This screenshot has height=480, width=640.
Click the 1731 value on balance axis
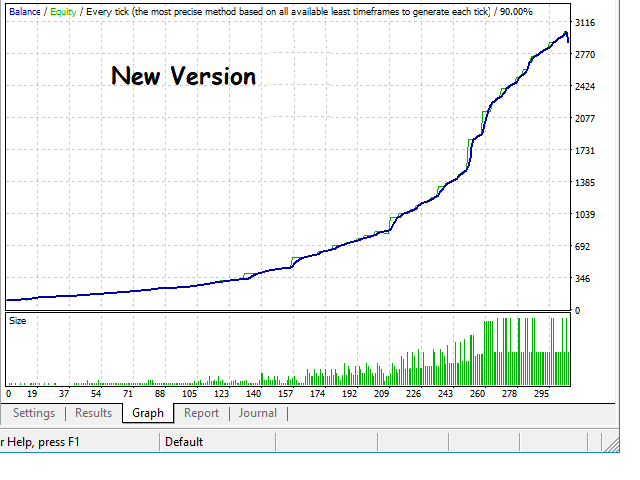(585, 151)
